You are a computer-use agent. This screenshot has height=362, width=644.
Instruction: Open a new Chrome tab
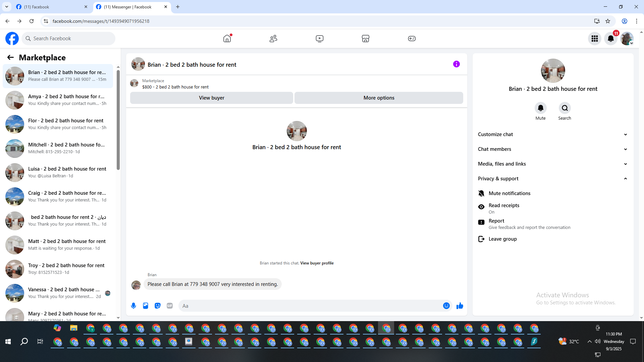[x=178, y=7]
